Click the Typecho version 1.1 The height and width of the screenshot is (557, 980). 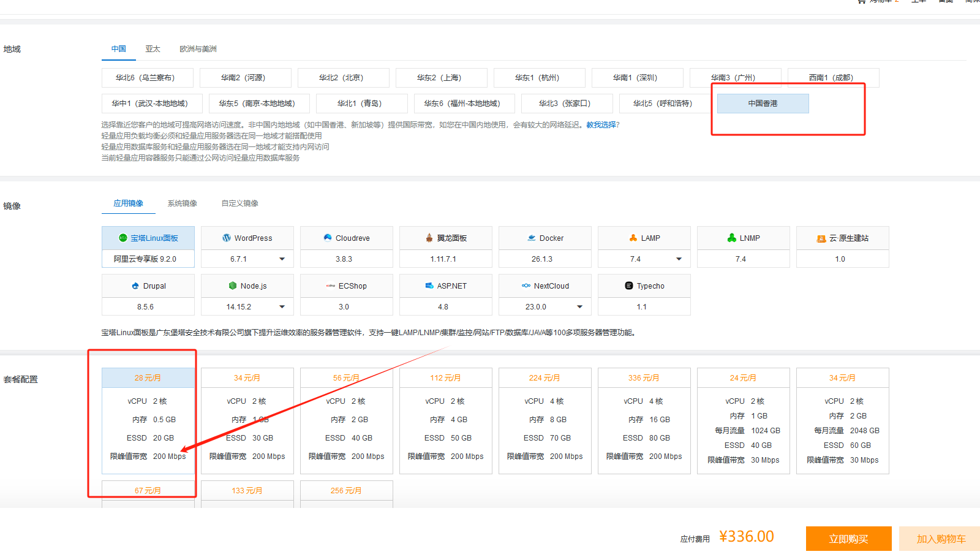point(644,306)
